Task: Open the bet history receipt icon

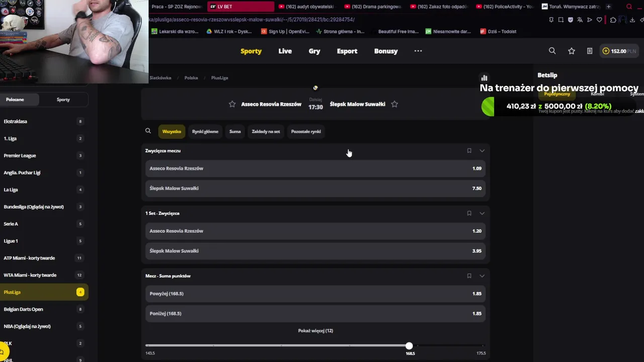Action: (590, 51)
